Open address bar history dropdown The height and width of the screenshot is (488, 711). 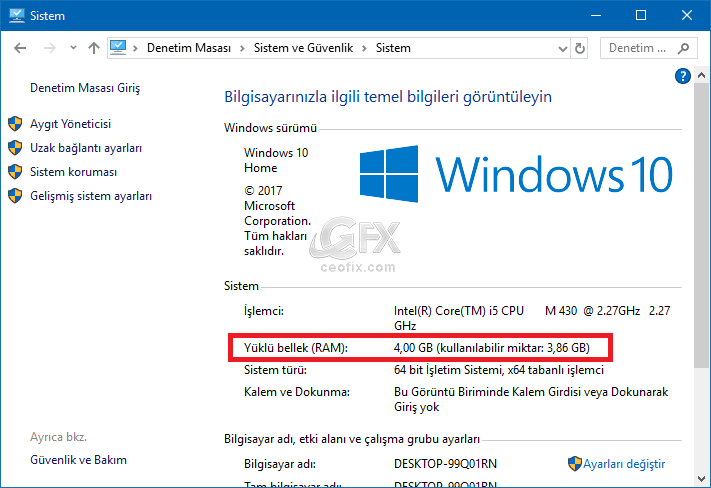click(562, 48)
